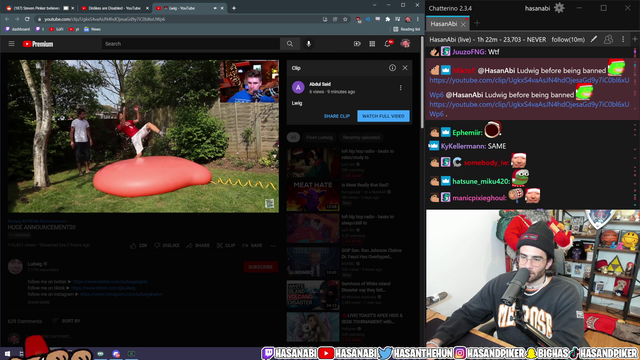640x360 pixels.
Task: Activate voice search microphone icon
Action: [309, 44]
